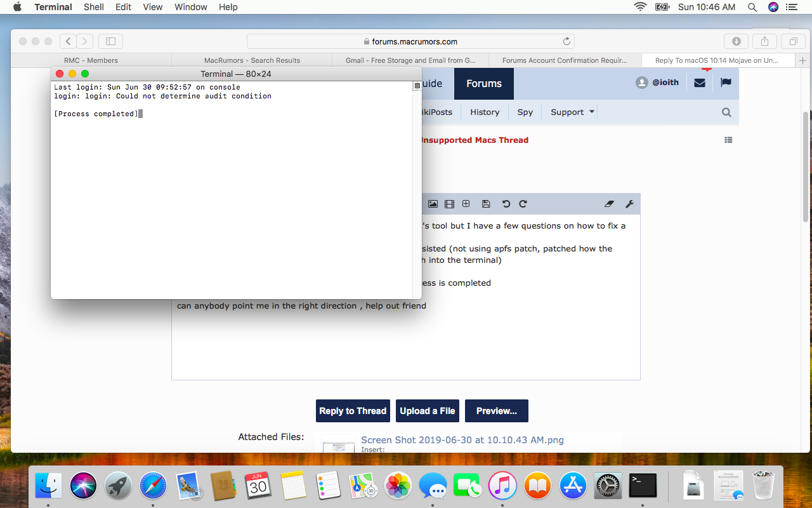Click the forum search magnifier icon

click(x=726, y=112)
